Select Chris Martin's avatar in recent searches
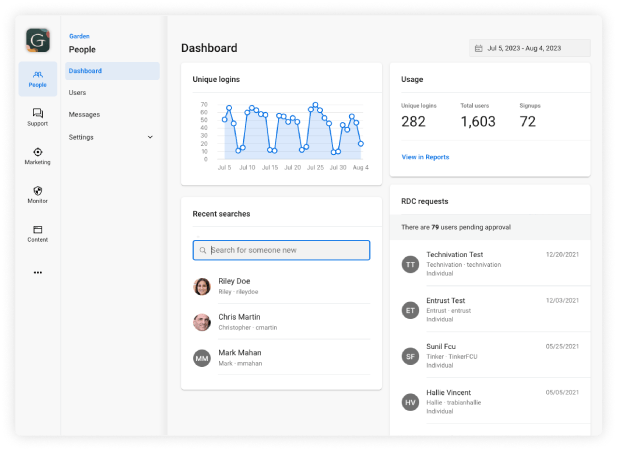618x451 pixels. coord(202,322)
